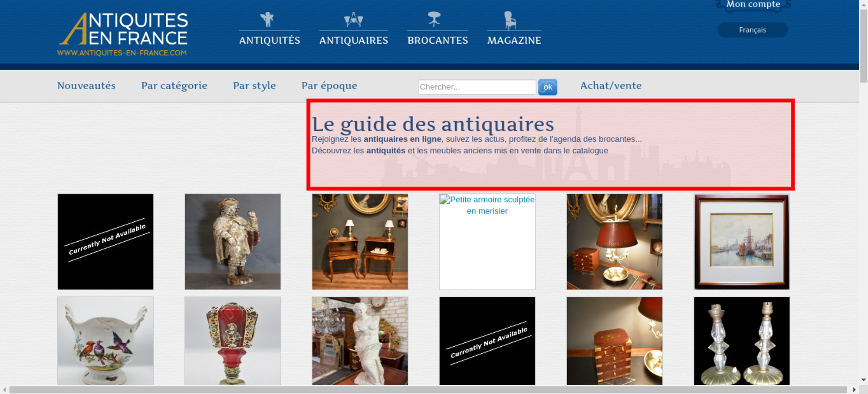This screenshot has width=868, height=394.
Task: Click the down arrow of vertical scrollbar
Action: point(863,380)
